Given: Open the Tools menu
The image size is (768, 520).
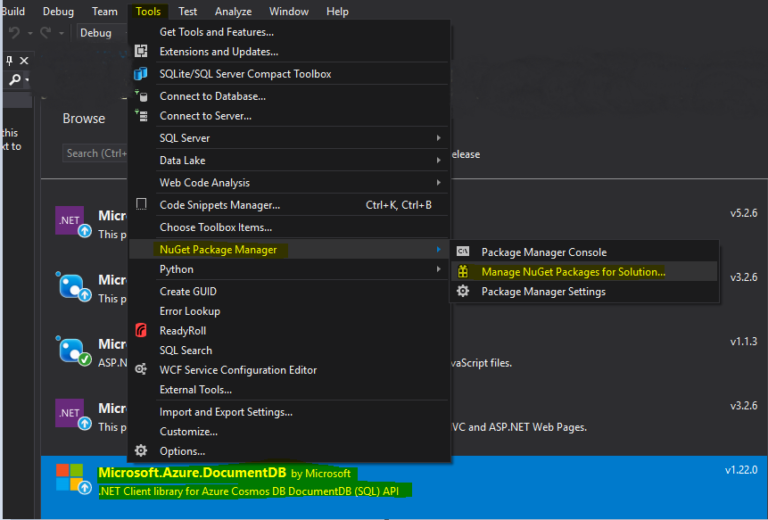Looking at the screenshot, I should [x=148, y=11].
